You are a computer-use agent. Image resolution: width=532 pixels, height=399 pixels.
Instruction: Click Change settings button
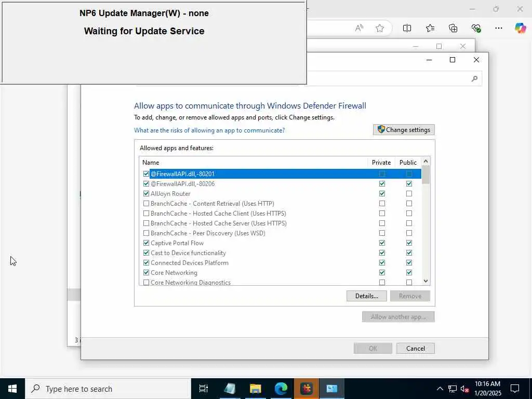pos(404,129)
